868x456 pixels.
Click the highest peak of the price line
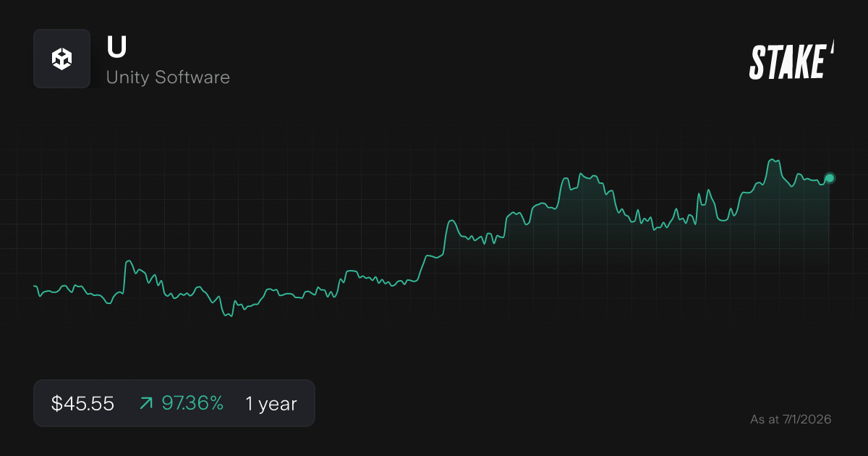point(774,160)
